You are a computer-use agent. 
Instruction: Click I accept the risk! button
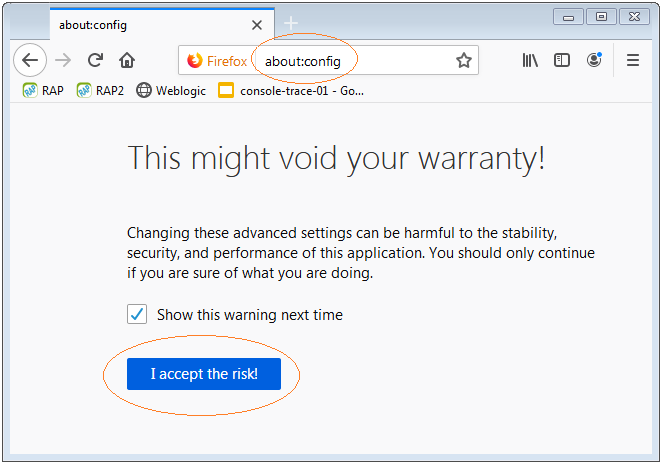click(x=204, y=374)
